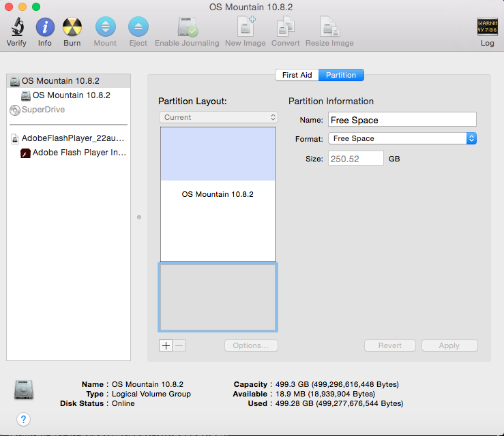
Task: Click the Convert toolbar icon
Action: pyautogui.click(x=286, y=27)
